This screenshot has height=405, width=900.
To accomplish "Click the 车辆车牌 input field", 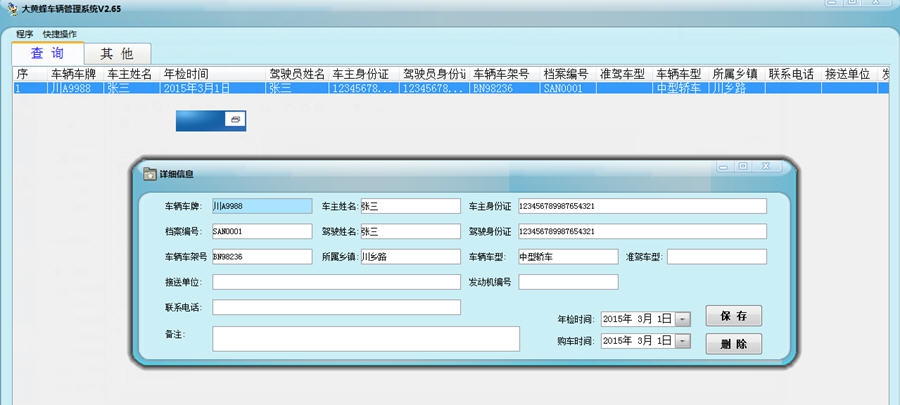I will point(262,206).
